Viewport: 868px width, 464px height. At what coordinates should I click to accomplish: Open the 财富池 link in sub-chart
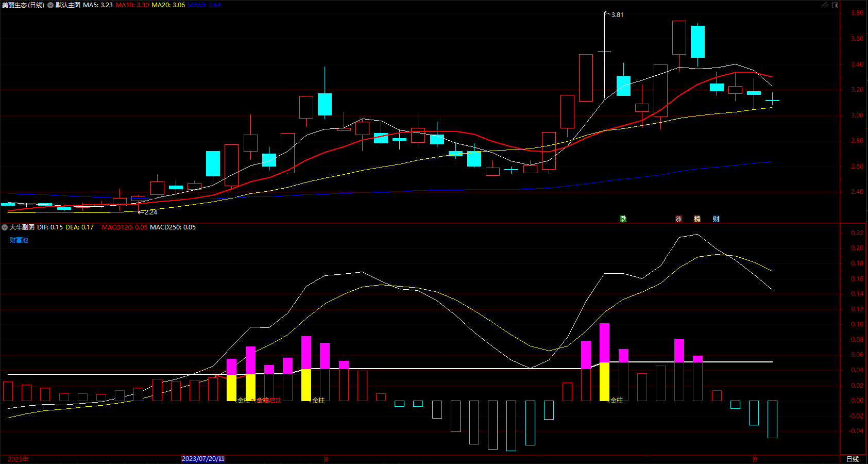pyautogui.click(x=19, y=240)
